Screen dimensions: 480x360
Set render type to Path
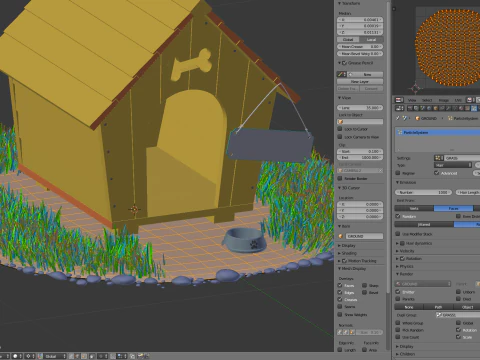click(438, 307)
